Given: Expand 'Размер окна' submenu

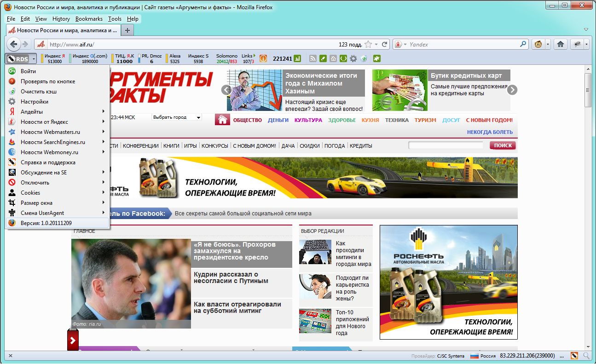Looking at the screenshot, I should 58,203.
